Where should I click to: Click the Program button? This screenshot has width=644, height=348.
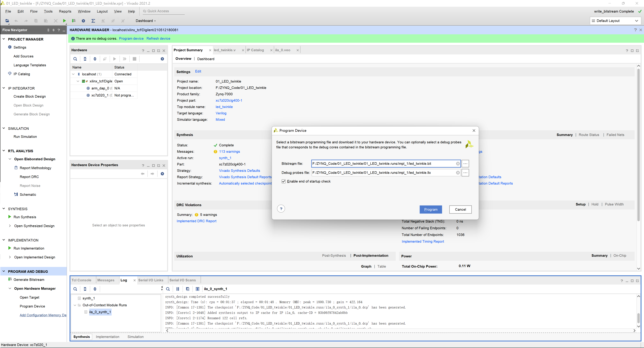point(430,209)
